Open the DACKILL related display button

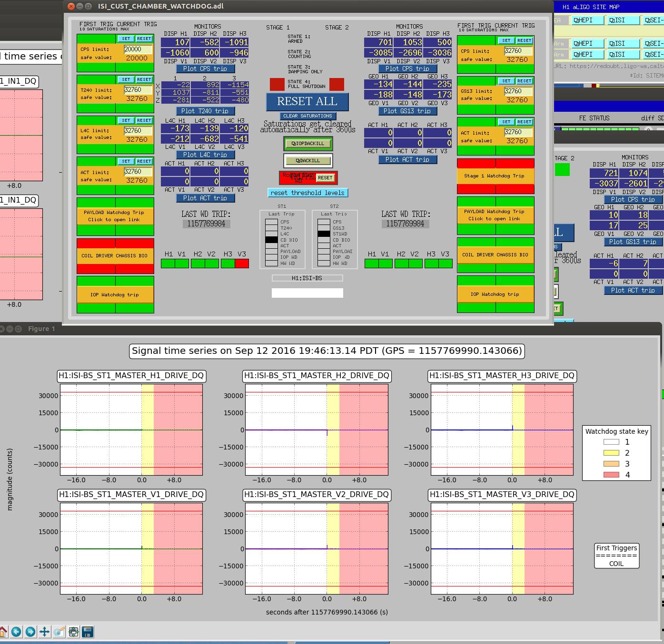click(x=308, y=161)
